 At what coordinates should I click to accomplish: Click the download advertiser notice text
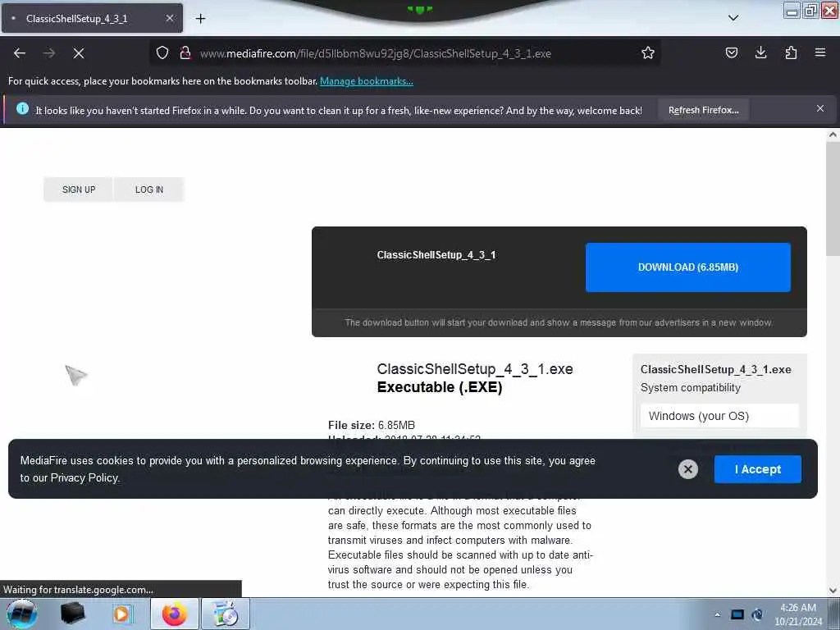(x=559, y=322)
